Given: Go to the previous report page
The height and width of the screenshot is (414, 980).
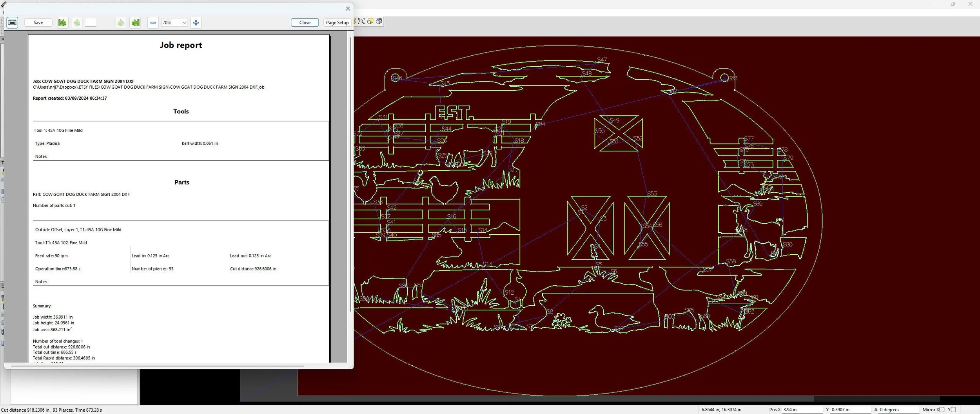Looking at the screenshot, I should [x=77, y=23].
